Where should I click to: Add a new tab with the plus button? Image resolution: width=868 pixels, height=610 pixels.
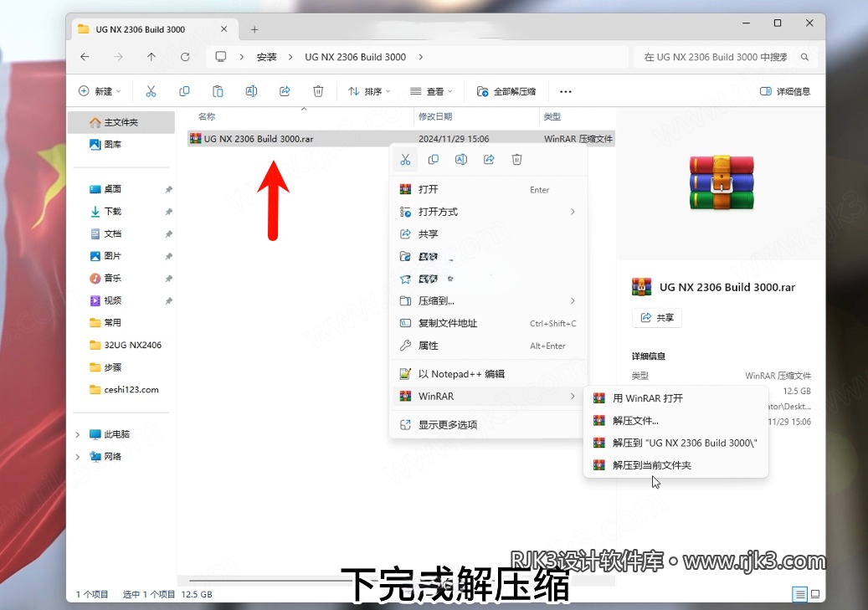(x=254, y=29)
